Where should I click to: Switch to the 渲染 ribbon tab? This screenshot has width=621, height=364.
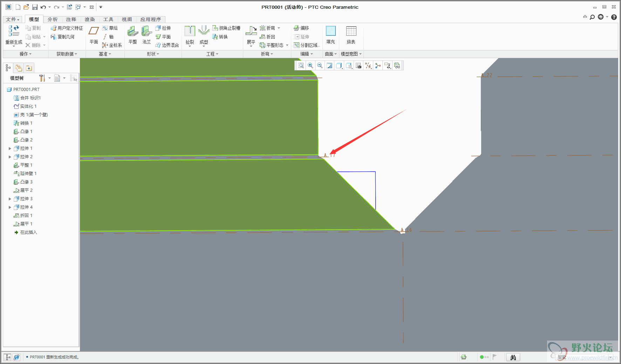[90, 19]
